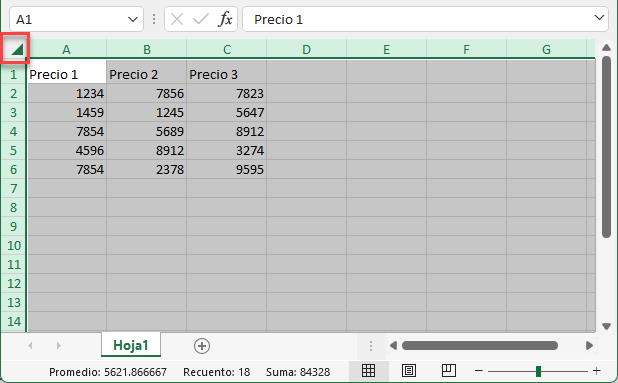Click the vertical scrollbar down arrow

(606, 326)
